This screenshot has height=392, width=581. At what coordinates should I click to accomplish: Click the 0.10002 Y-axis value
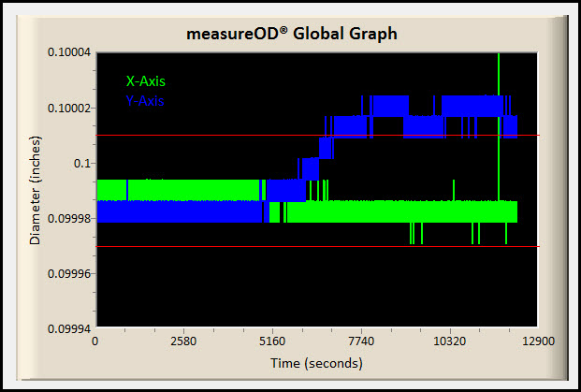pyautogui.click(x=69, y=108)
